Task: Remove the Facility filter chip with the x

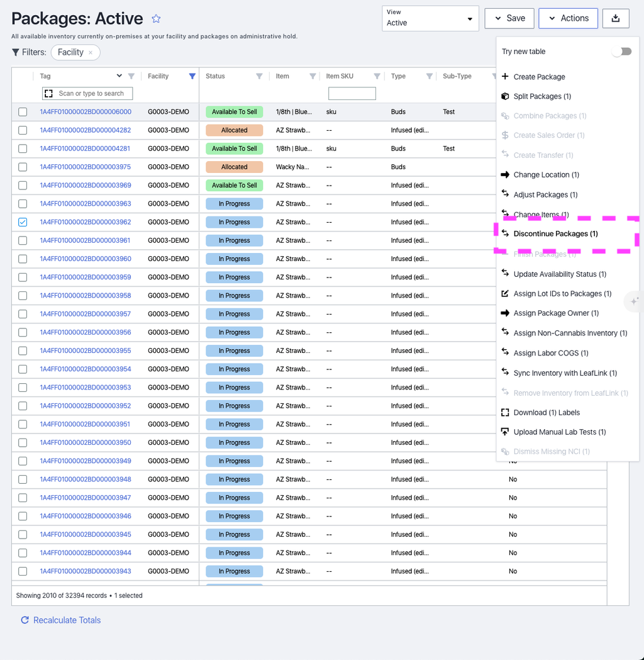Action: [x=91, y=53]
